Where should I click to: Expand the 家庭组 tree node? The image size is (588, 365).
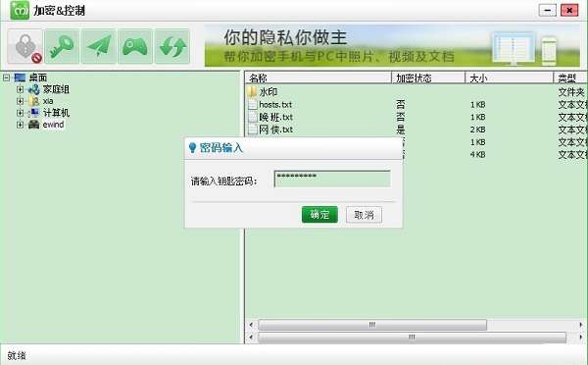tap(20, 89)
